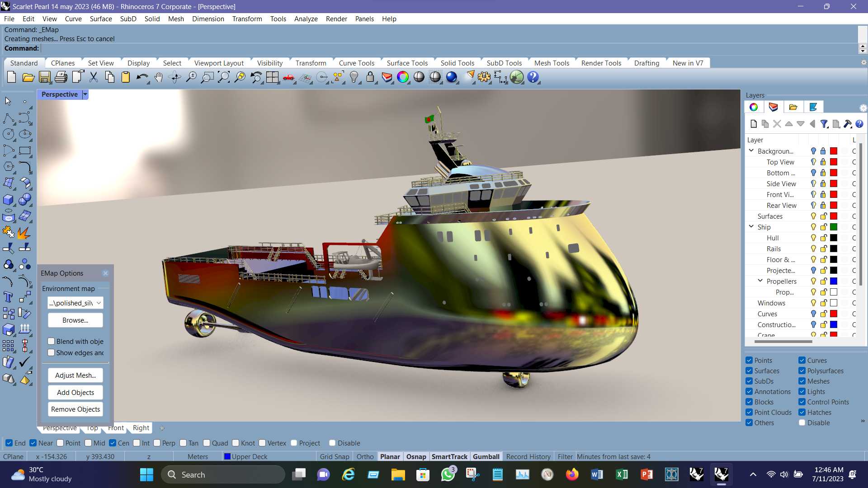Click the Undo arrow icon
868x488 pixels.
(x=142, y=77)
